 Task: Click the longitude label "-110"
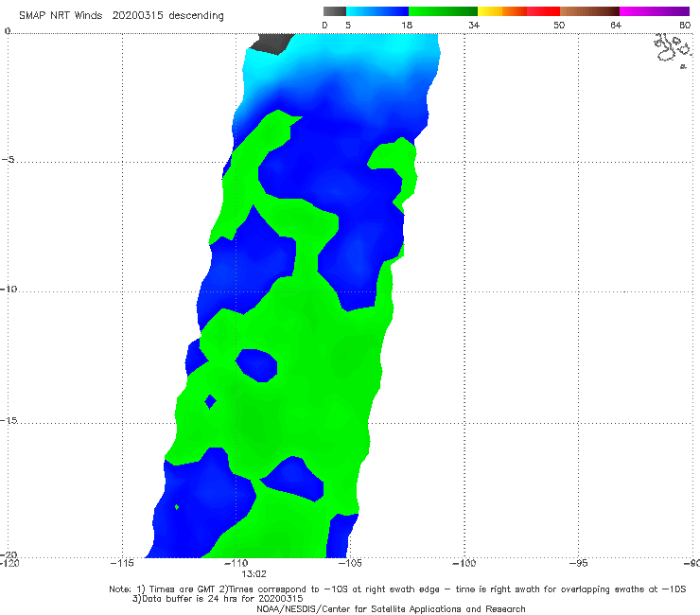click(x=236, y=563)
